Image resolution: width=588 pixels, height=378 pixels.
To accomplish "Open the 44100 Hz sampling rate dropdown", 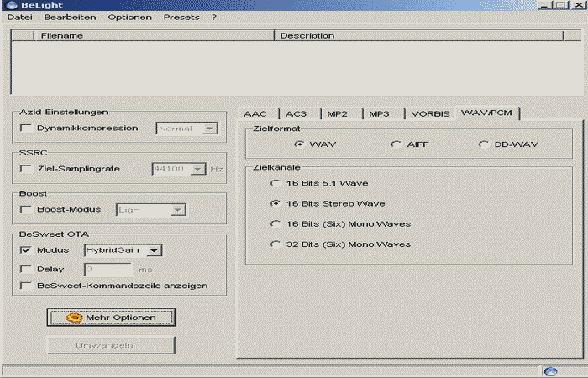I will coord(197,169).
